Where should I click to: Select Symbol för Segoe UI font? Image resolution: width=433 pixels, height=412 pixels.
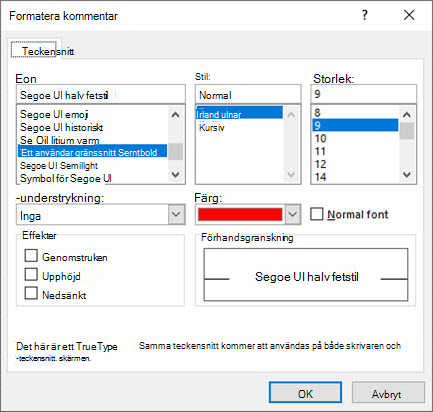pyautogui.click(x=93, y=178)
